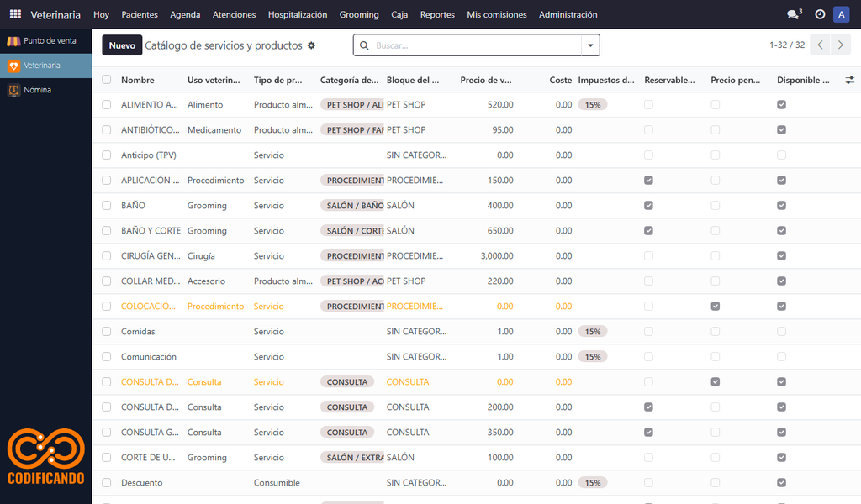
Task: Click the Buscar search field
Action: pos(476,45)
